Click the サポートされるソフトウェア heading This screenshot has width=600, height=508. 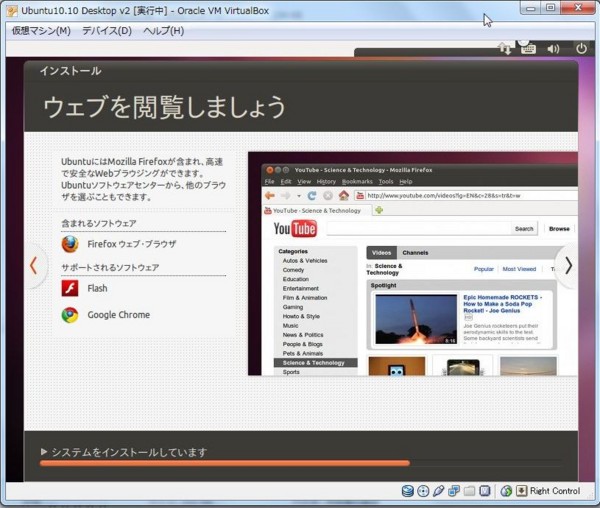[110, 267]
